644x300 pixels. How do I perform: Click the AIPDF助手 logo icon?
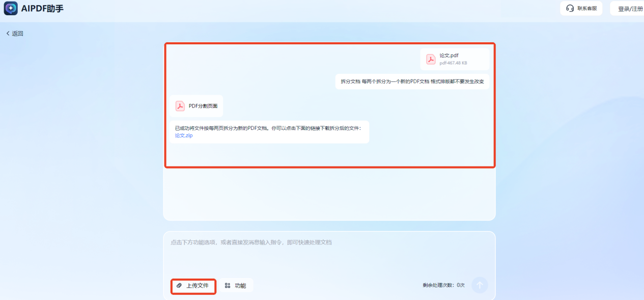coord(11,8)
